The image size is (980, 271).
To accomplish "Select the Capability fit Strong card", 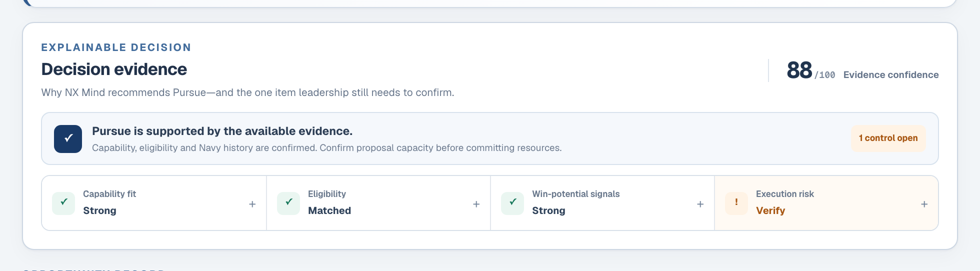I will (x=154, y=202).
